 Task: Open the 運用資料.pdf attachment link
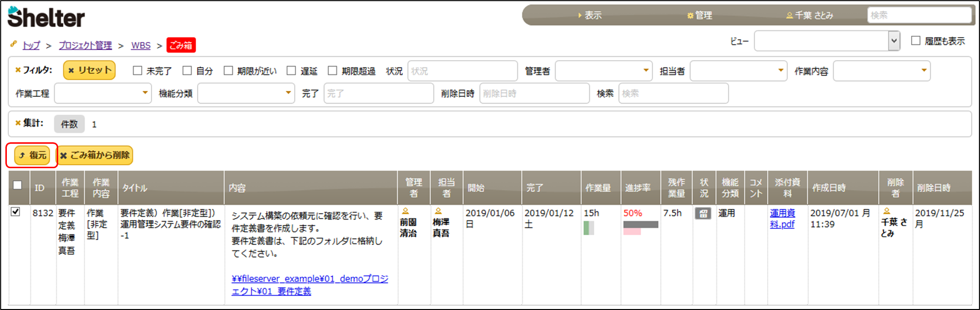click(x=782, y=219)
